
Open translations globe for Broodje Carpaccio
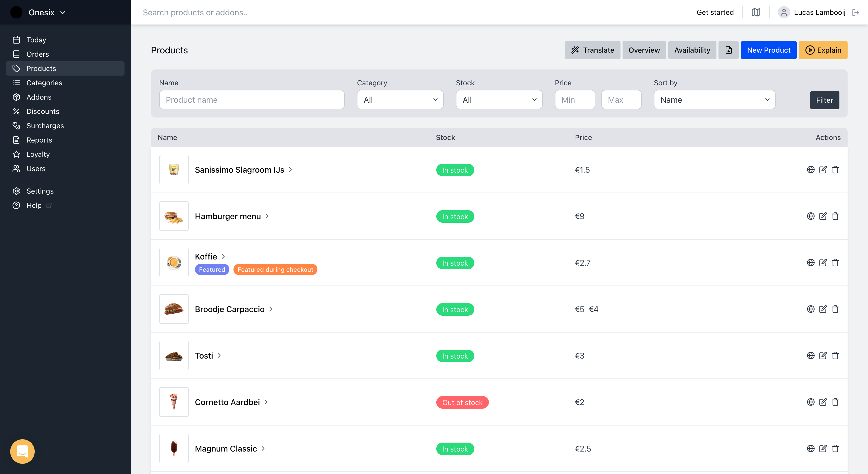[x=811, y=309]
